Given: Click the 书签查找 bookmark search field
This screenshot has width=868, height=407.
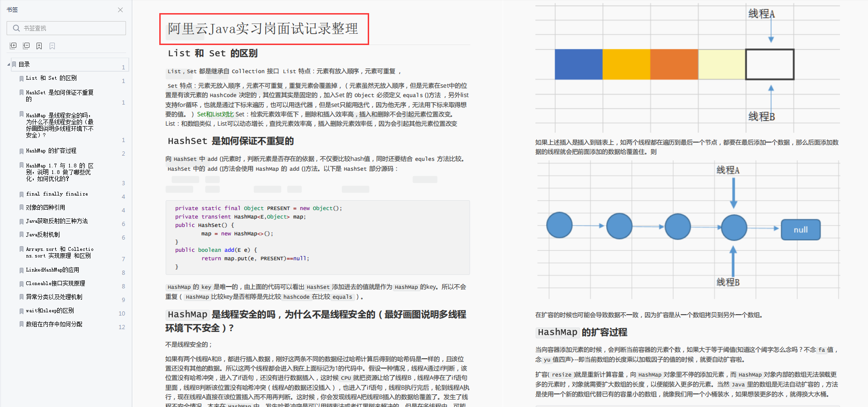Looking at the screenshot, I should coord(66,28).
